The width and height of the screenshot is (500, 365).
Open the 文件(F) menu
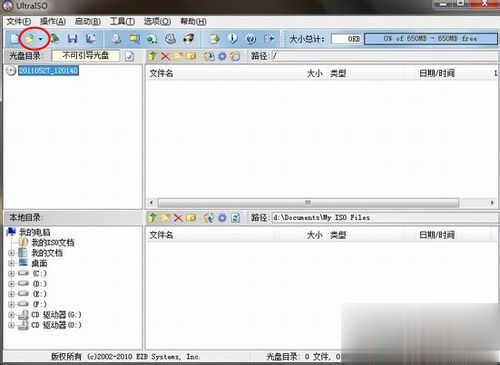coord(19,22)
